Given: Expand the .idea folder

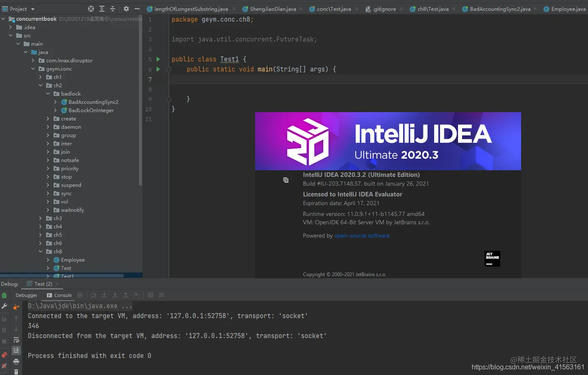Looking at the screenshot, I should [11, 27].
